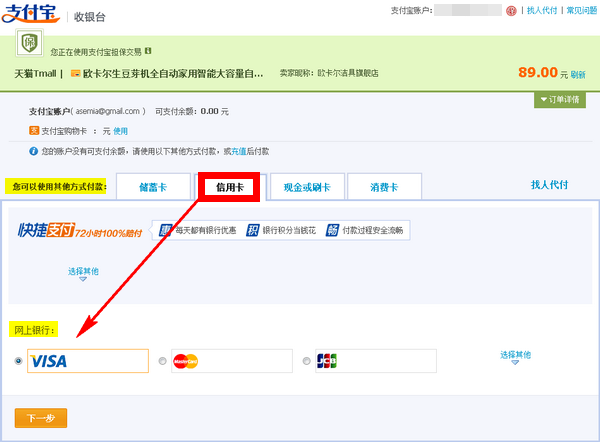Screen dimensions: 600x442
Task: Click the 刷新 link beside the price
Action: click(578, 75)
